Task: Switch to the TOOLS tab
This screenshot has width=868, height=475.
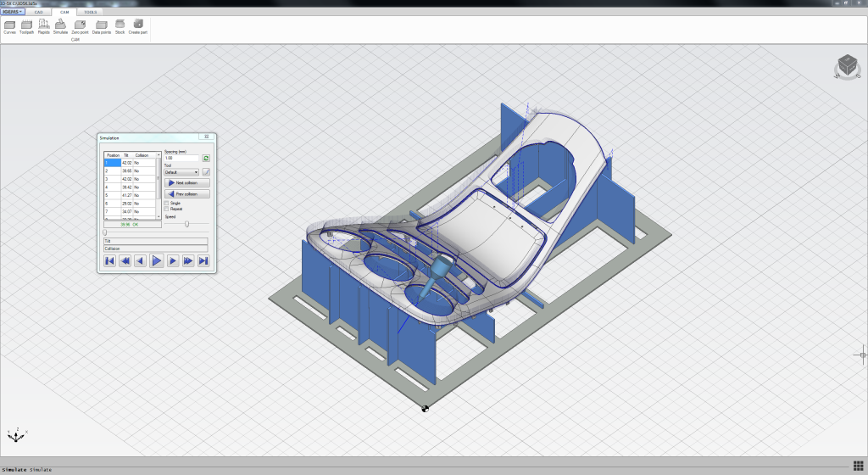Action: pyautogui.click(x=90, y=12)
